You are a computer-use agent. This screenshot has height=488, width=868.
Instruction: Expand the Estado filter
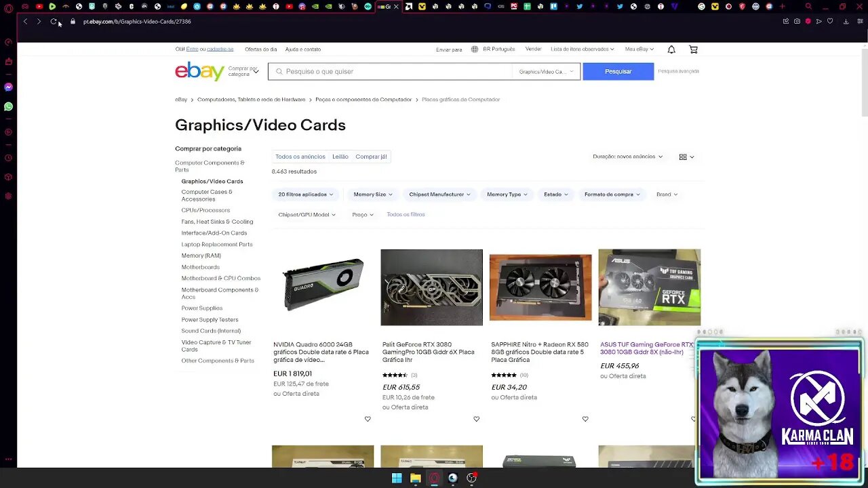coord(556,195)
